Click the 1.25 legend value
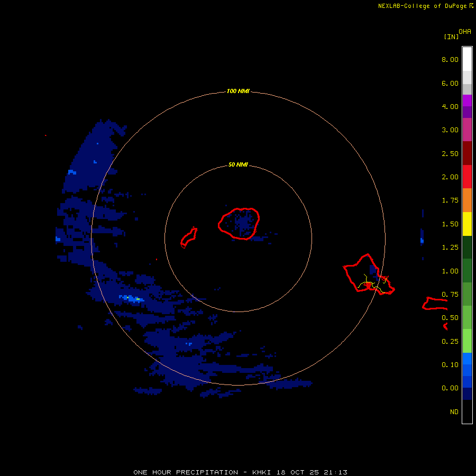This screenshot has height=476, width=476. coord(450,248)
